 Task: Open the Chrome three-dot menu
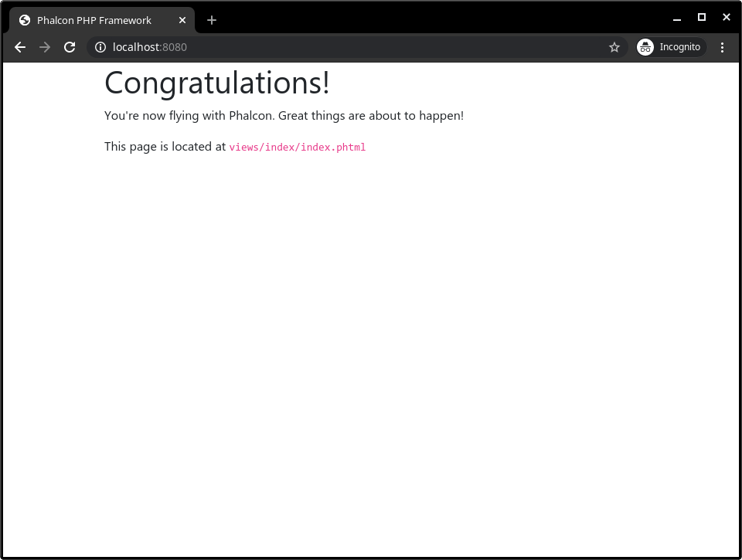(722, 47)
